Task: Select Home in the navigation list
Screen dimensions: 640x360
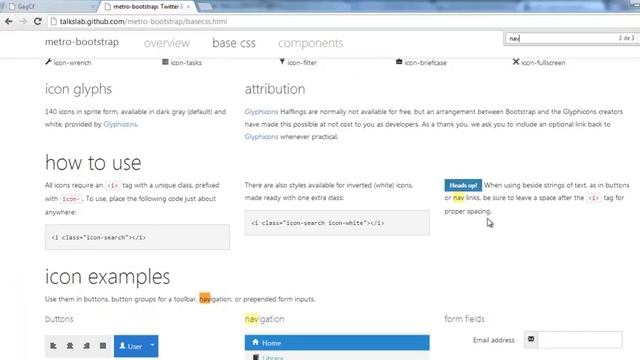Action: [x=337, y=343]
